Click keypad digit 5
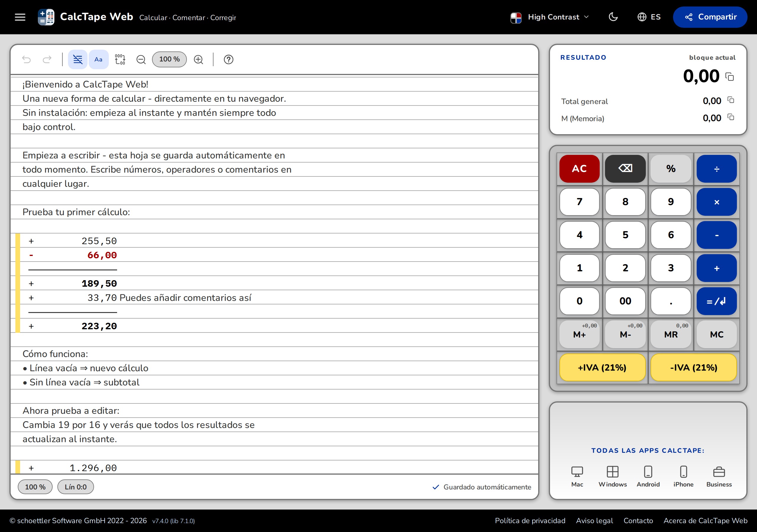Screen dimensions: 757x532 coord(625,235)
